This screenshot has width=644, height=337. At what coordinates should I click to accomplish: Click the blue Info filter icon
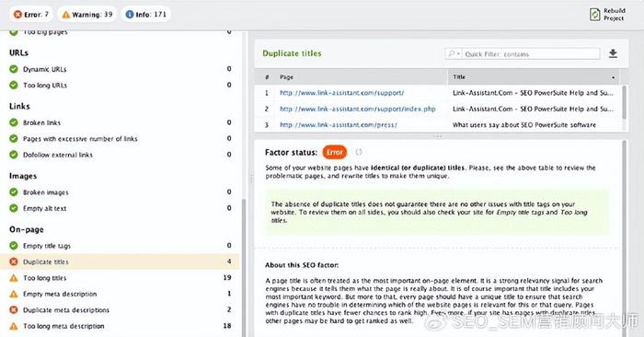(x=130, y=15)
